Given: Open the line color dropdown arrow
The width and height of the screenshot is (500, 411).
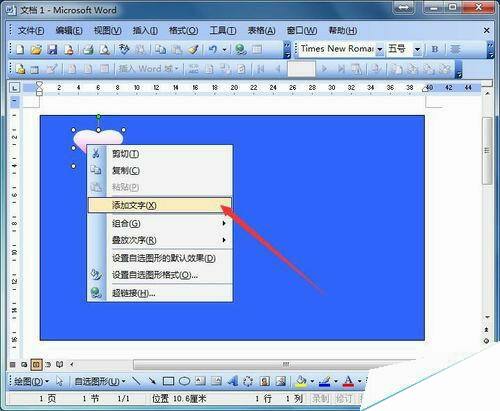Looking at the screenshot, I should click(336, 381).
